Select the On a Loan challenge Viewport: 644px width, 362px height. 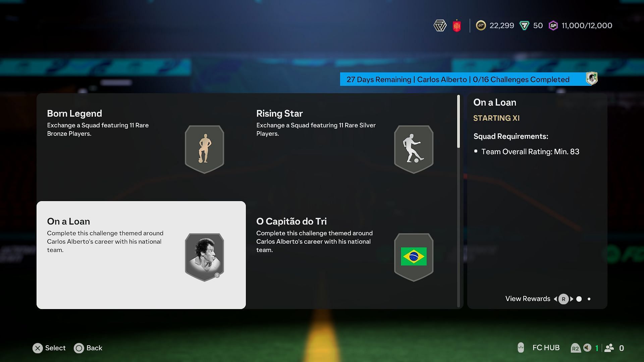(x=141, y=255)
